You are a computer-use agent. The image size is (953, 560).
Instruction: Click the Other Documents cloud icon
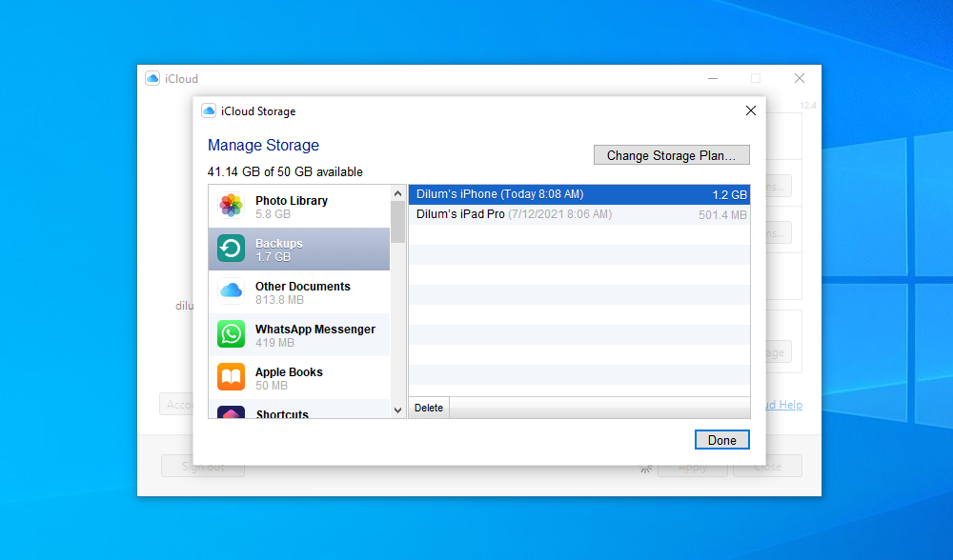[231, 290]
